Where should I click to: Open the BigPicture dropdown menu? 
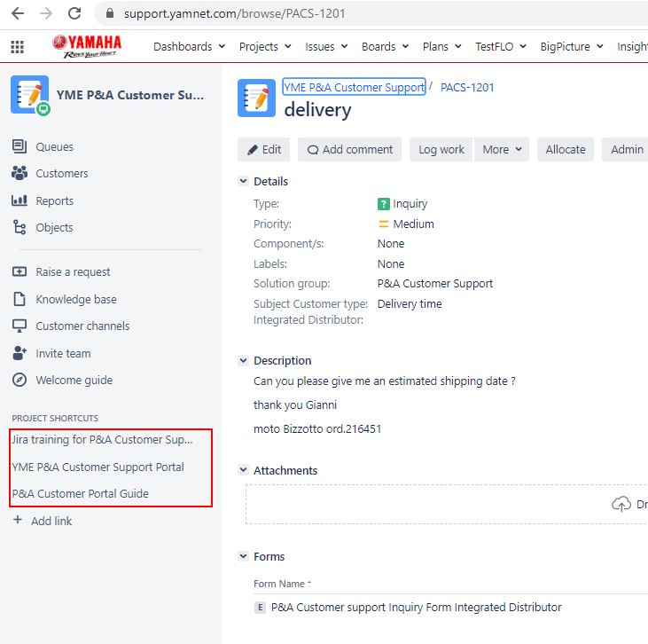(x=572, y=46)
